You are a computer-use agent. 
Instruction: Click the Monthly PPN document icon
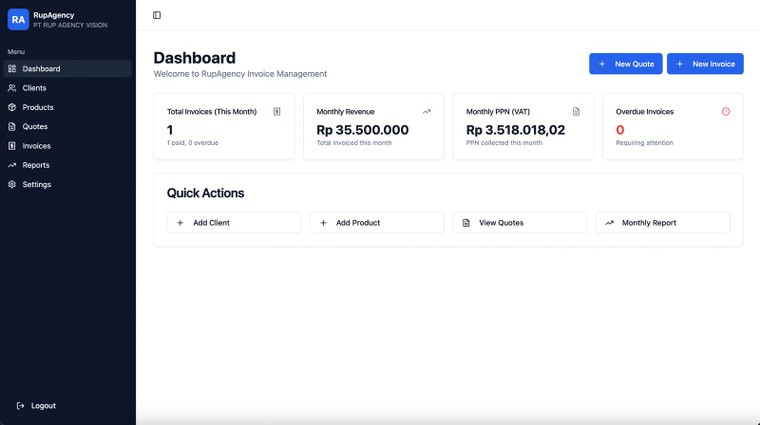coord(576,112)
